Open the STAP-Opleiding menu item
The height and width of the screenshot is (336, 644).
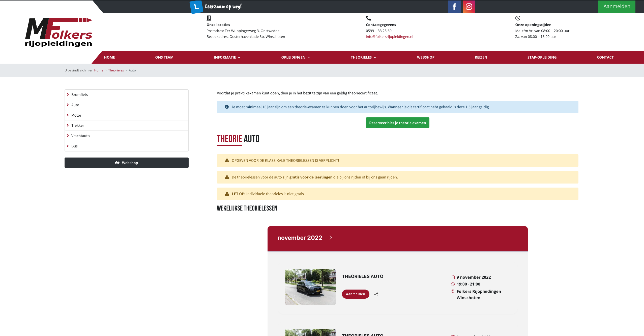[x=542, y=57]
